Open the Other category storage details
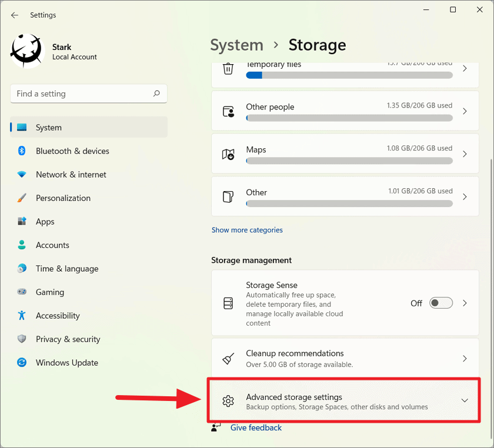This screenshot has height=448, width=494. (346, 196)
